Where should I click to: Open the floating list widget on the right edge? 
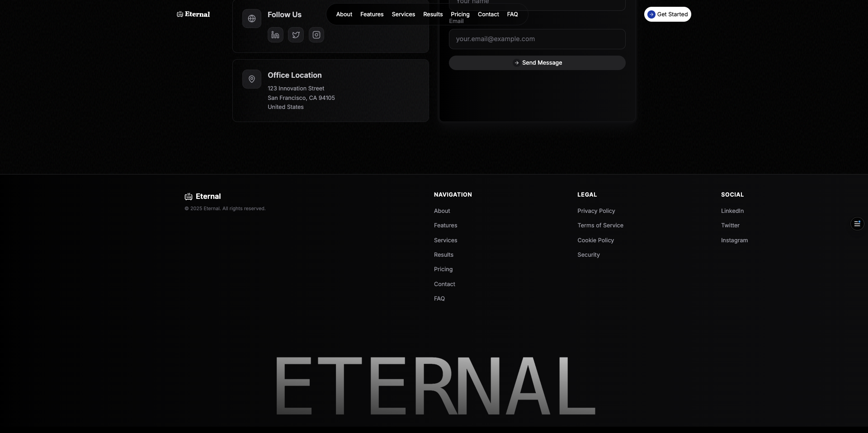click(x=857, y=223)
